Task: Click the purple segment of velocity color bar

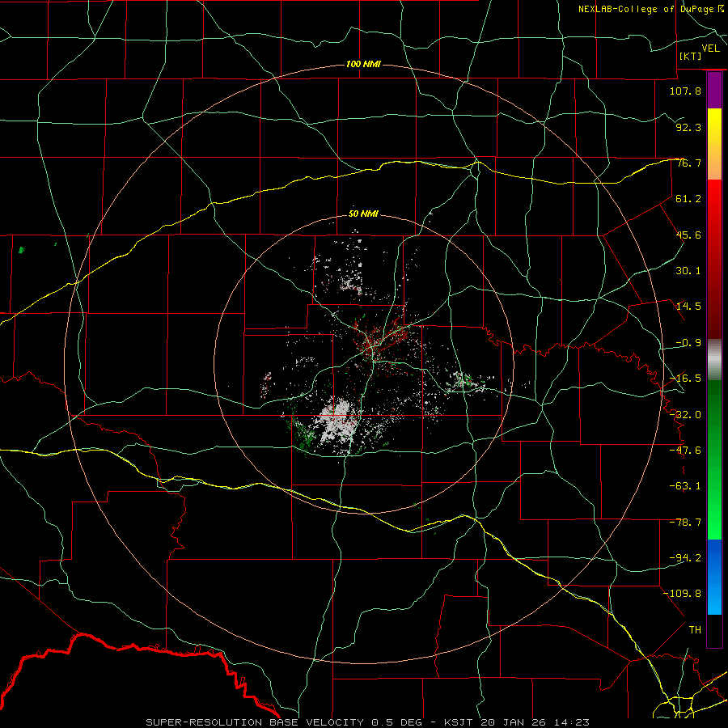Action: point(714,91)
